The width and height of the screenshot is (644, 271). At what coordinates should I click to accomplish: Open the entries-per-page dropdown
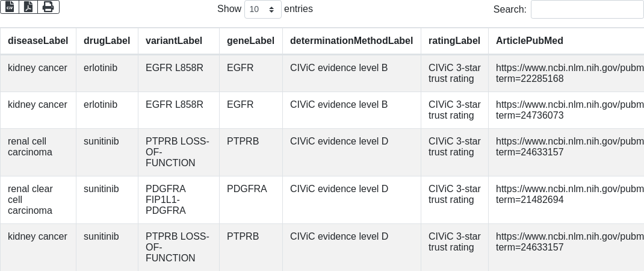point(263,10)
